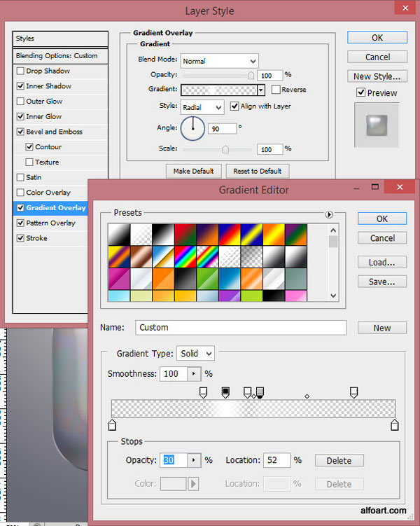
Task: Choose the transparent stripes preset
Action: pyautogui.click(x=230, y=256)
